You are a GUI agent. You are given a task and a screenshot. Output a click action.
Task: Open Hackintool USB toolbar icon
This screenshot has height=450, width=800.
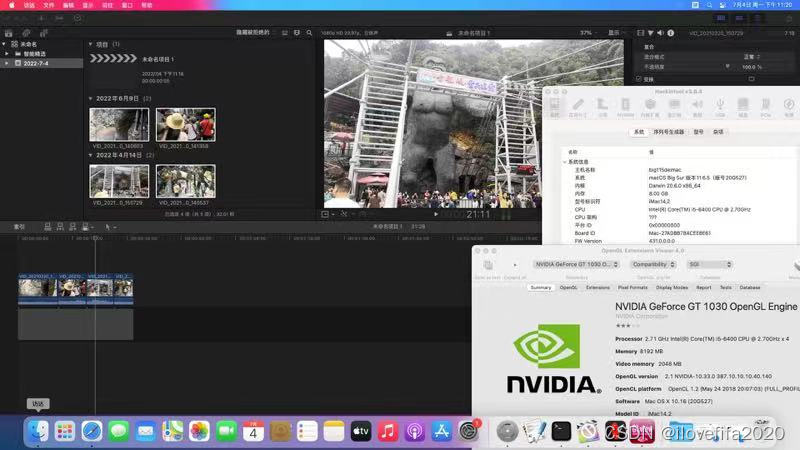[720, 107]
